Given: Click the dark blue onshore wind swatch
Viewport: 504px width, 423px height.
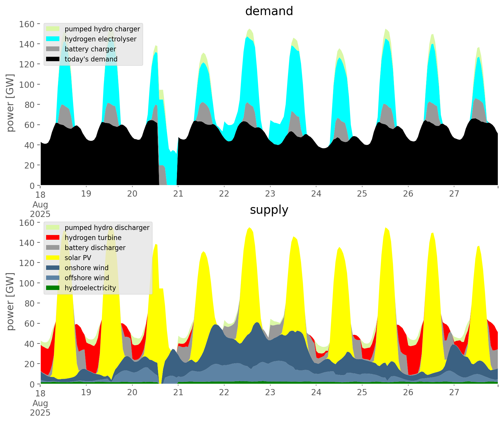Looking at the screenshot, I should point(53,268).
